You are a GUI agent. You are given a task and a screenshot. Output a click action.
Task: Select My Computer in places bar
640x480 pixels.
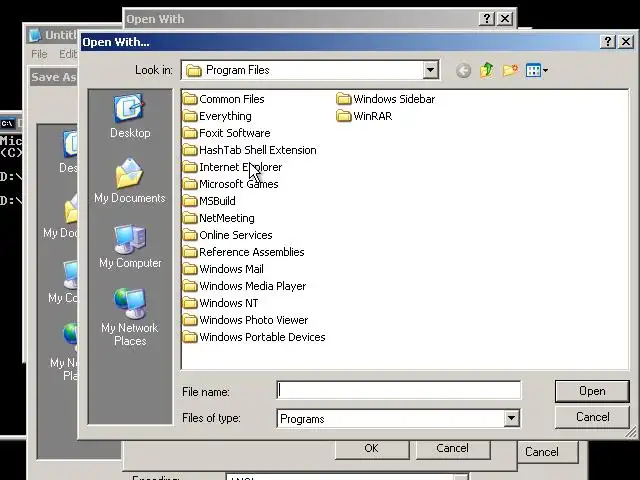[130, 246]
